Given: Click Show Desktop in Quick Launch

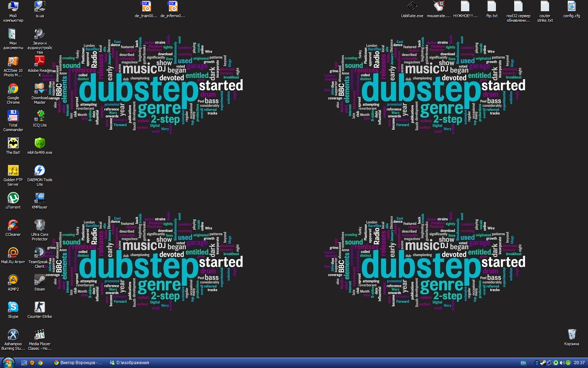Looking at the screenshot, I should (24, 363).
